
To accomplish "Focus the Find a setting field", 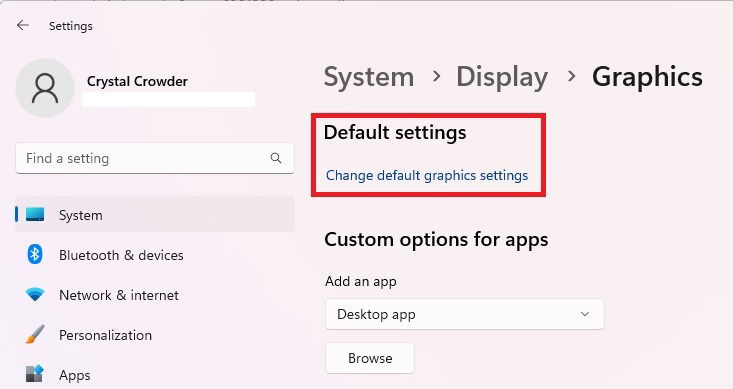I will coord(155,158).
